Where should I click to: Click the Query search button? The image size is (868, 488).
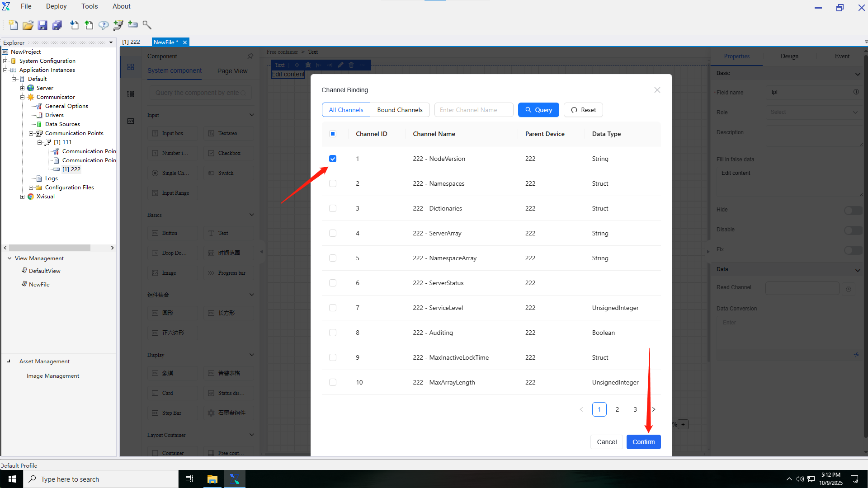538,110
